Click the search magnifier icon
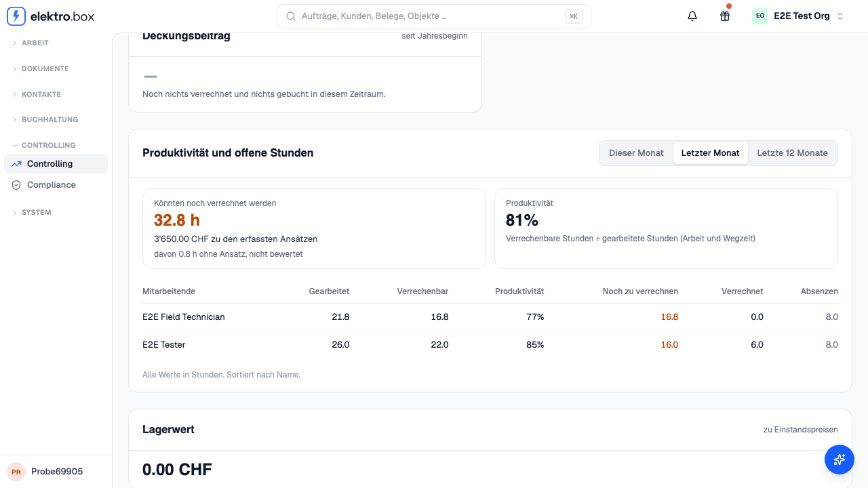 pos(291,16)
